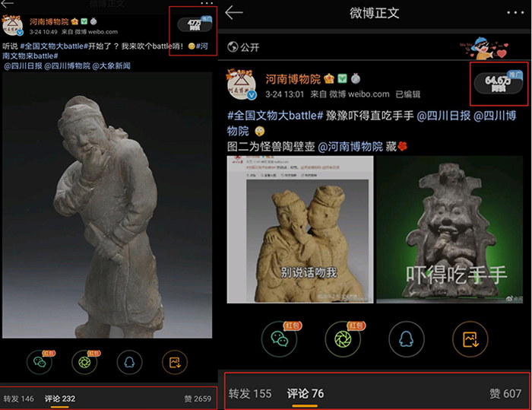Select 评论 76 tab
This screenshot has width=532, height=410.
pos(306,393)
